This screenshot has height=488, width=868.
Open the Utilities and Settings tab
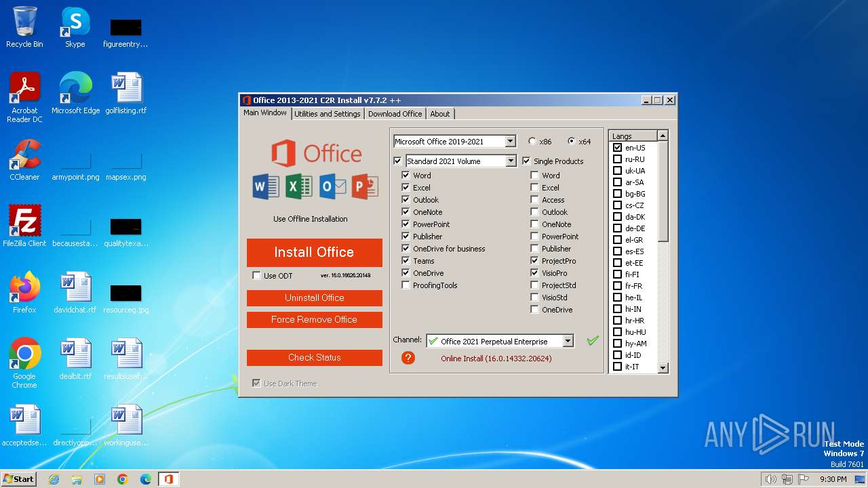tap(328, 114)
